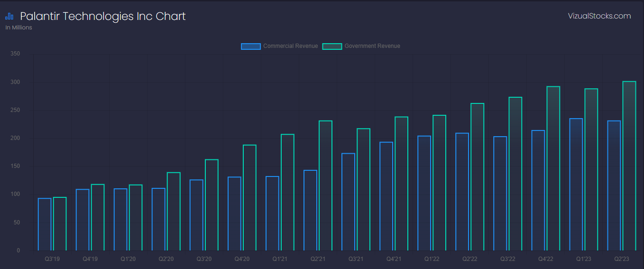644x269 pixels.
Task: Select the Q3'21 Commercial Revenue bar
Action: 348,202
